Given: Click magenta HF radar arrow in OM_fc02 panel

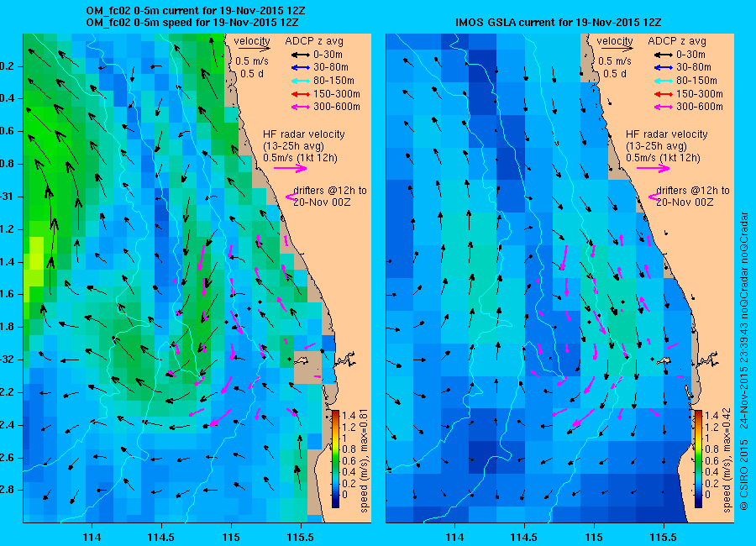Looking at the screenshot, I should coord(291,168).
